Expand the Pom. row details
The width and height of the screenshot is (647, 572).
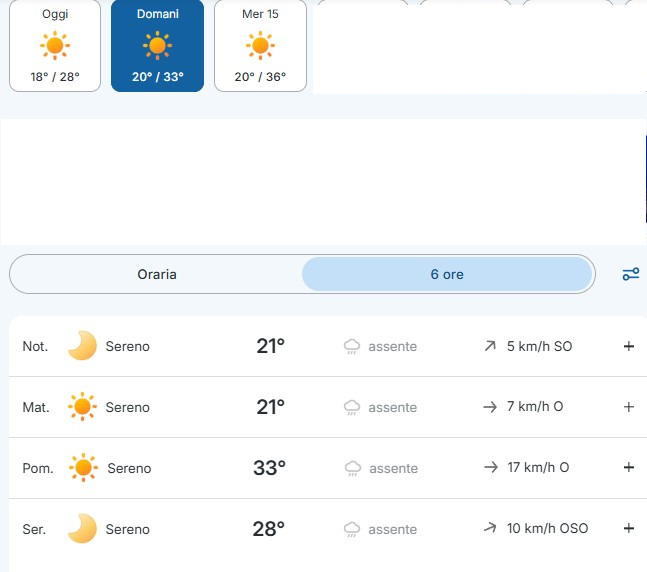[628, 467]
